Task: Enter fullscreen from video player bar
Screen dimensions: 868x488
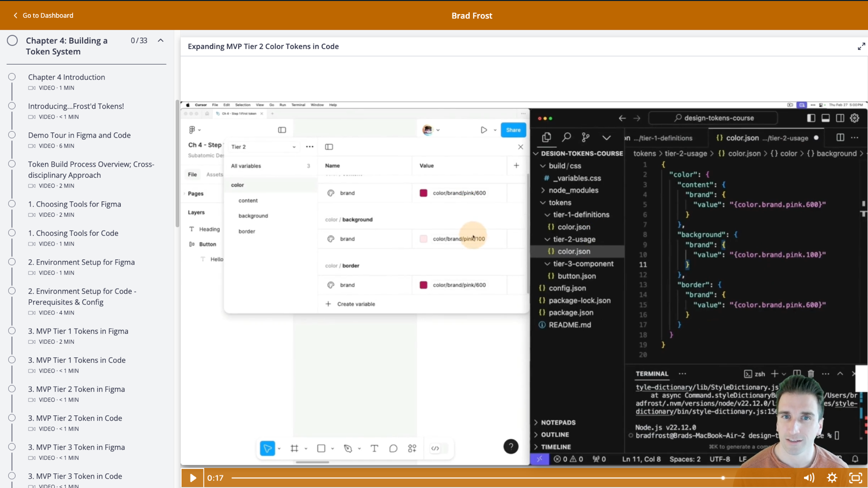Action: click(856, 478)
